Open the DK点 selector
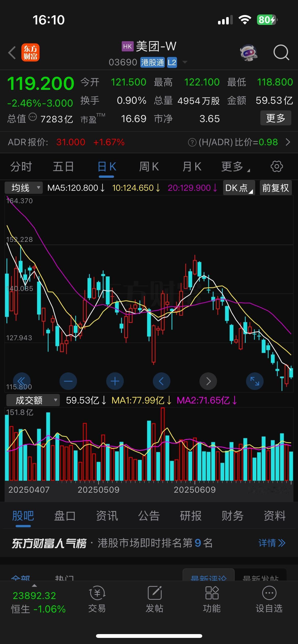Screen dimensions: 298x644 [x=239, y=188]
